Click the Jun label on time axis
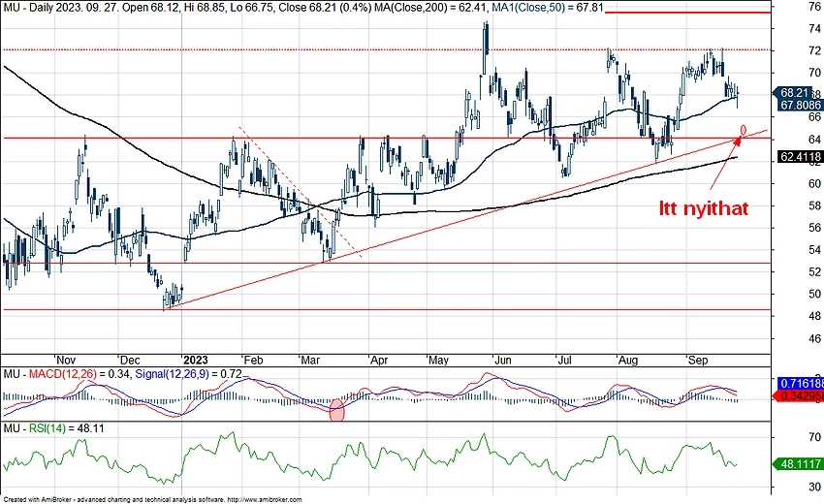 tap(503, 361)
